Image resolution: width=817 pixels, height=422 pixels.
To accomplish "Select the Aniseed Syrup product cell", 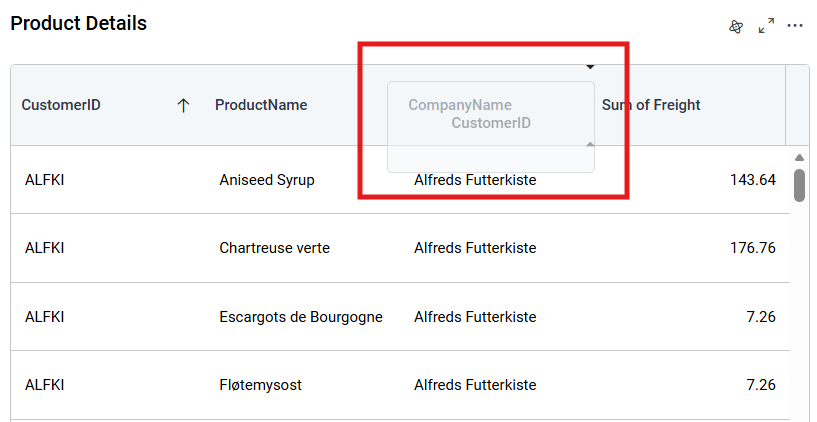I will (x=267, y=180).
